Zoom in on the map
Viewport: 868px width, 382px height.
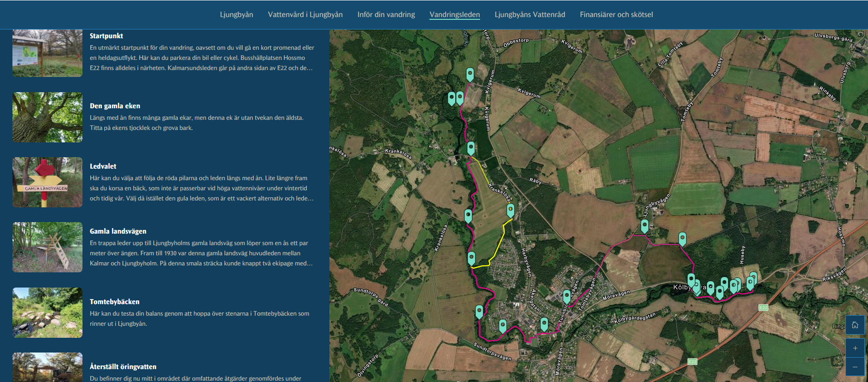[855, 348]
